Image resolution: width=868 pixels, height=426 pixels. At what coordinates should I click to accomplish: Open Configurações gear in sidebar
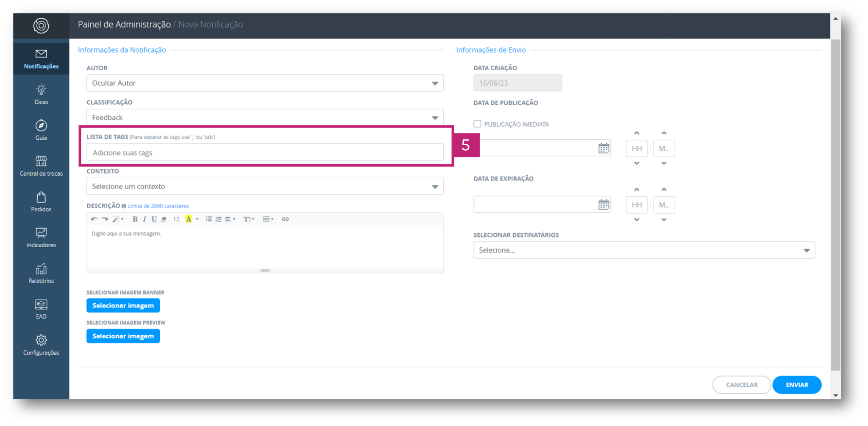[41, 345]
